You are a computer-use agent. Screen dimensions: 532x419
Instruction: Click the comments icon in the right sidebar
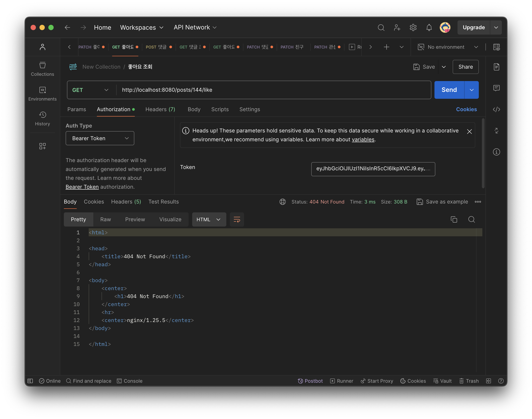click(496, 88)
